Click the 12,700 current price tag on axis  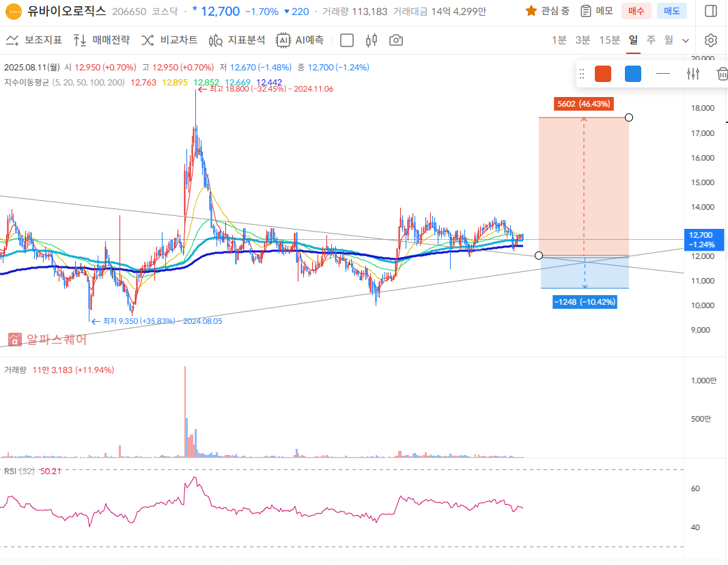tap(704, 240)
